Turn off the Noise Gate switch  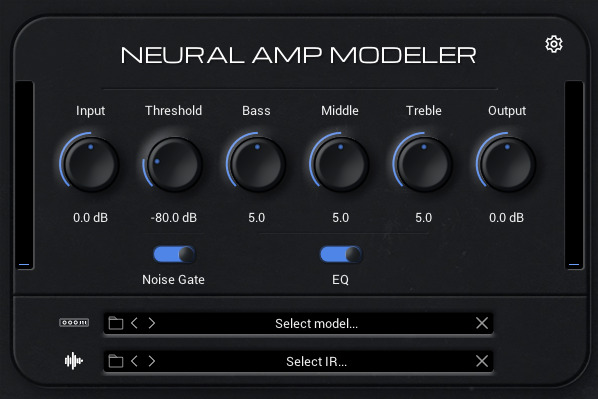point(174,254)
